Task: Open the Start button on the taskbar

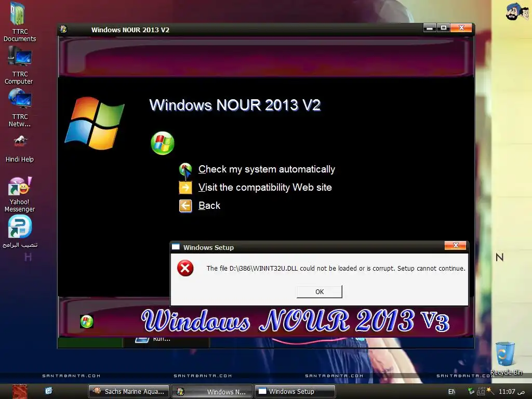Action: [x=20, y=392]
